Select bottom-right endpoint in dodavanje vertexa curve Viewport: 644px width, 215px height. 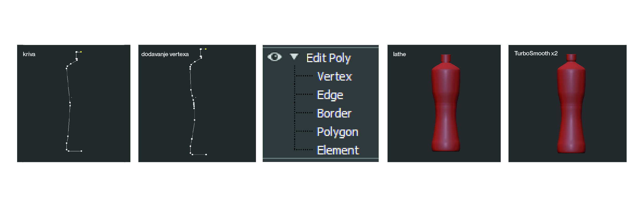tap(206, 155)
